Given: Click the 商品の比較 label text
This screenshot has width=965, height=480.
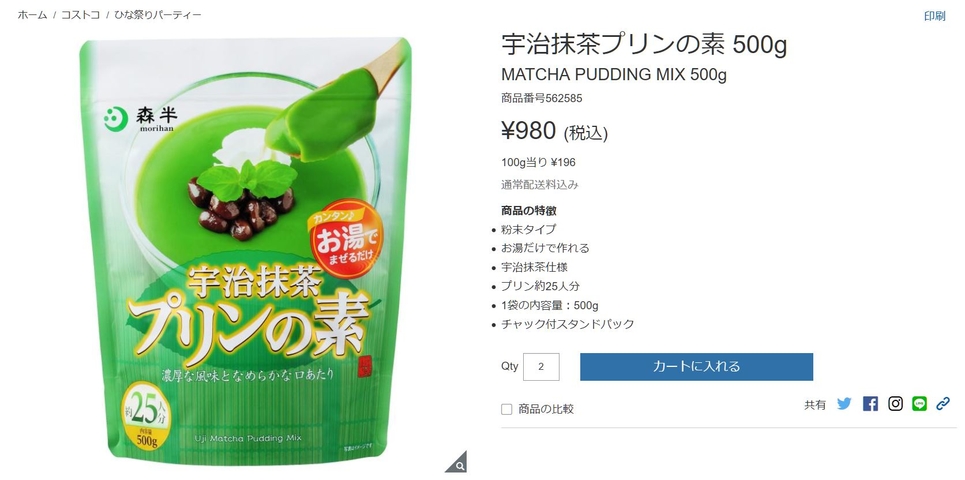Looking at the screenshot, I should tap(546, 409).
